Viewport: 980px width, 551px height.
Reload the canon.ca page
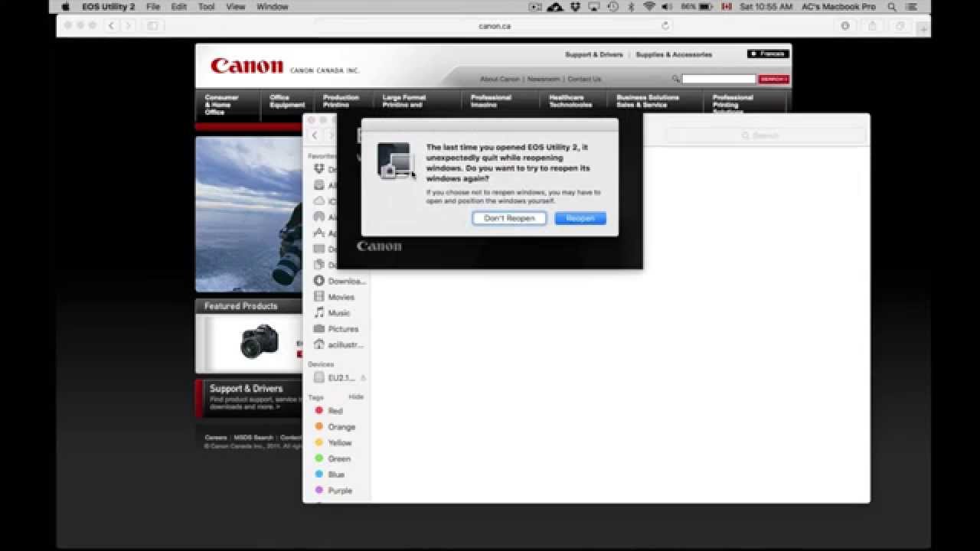[665, 26]
